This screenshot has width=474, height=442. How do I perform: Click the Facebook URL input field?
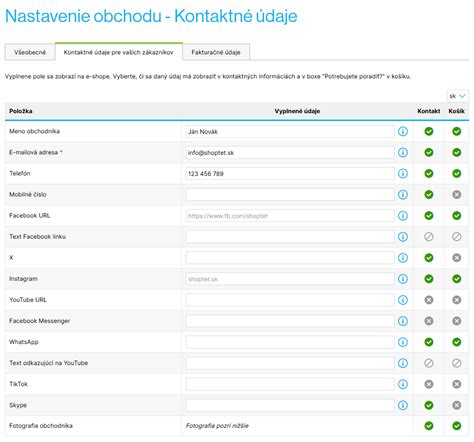click(x=290, y=216)
